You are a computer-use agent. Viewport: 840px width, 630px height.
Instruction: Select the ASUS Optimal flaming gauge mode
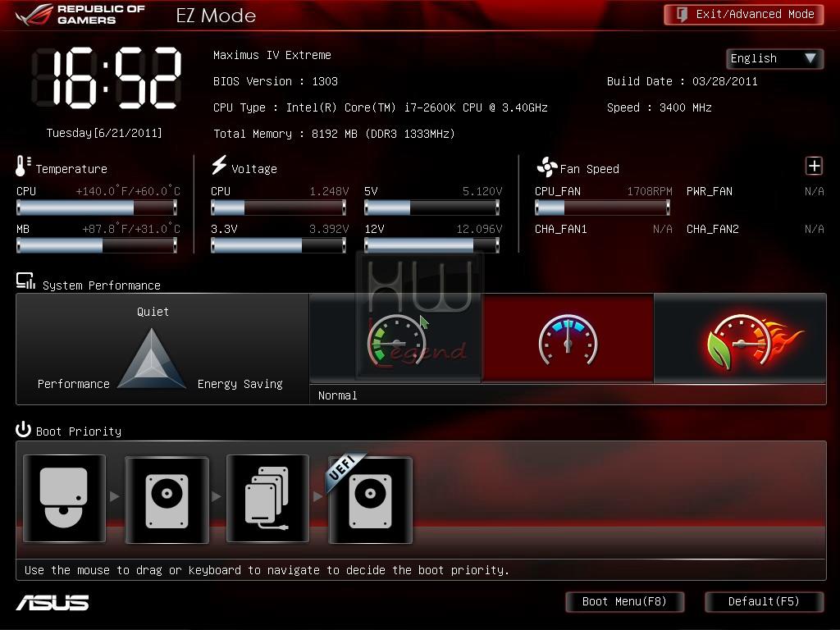[741, 339]
